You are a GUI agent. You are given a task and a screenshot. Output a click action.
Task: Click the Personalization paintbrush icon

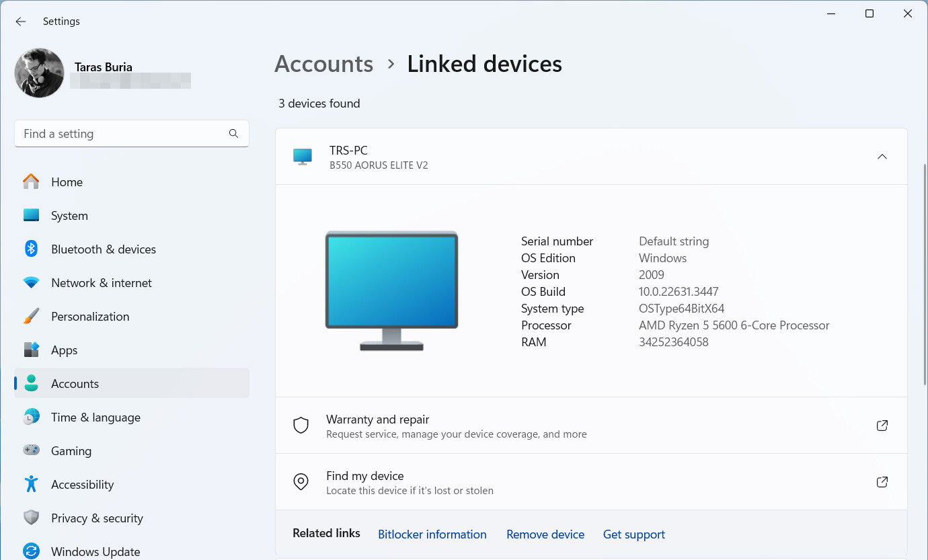pos(31,316)
